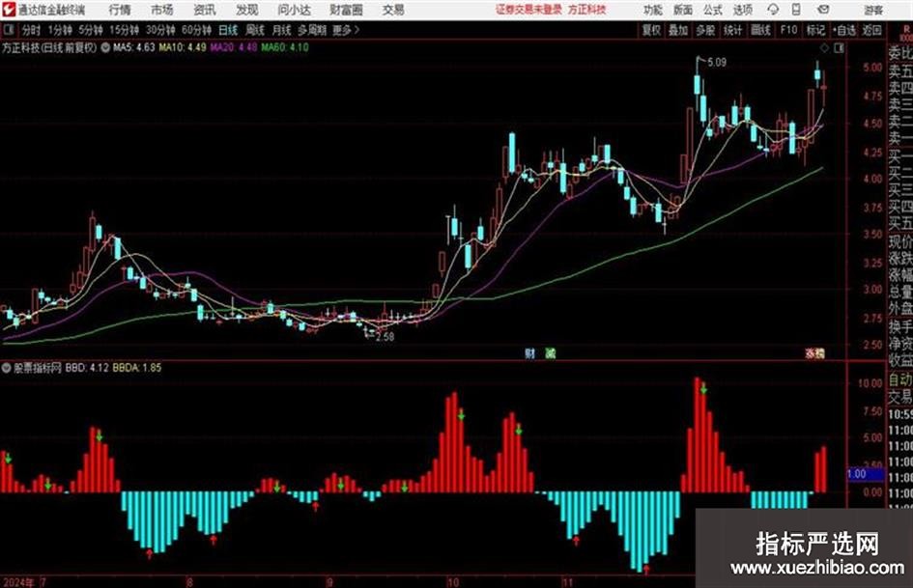Screen dimensions: 913x588
Task: Open the 多周期 multi-period view
Action: (312, 30)
